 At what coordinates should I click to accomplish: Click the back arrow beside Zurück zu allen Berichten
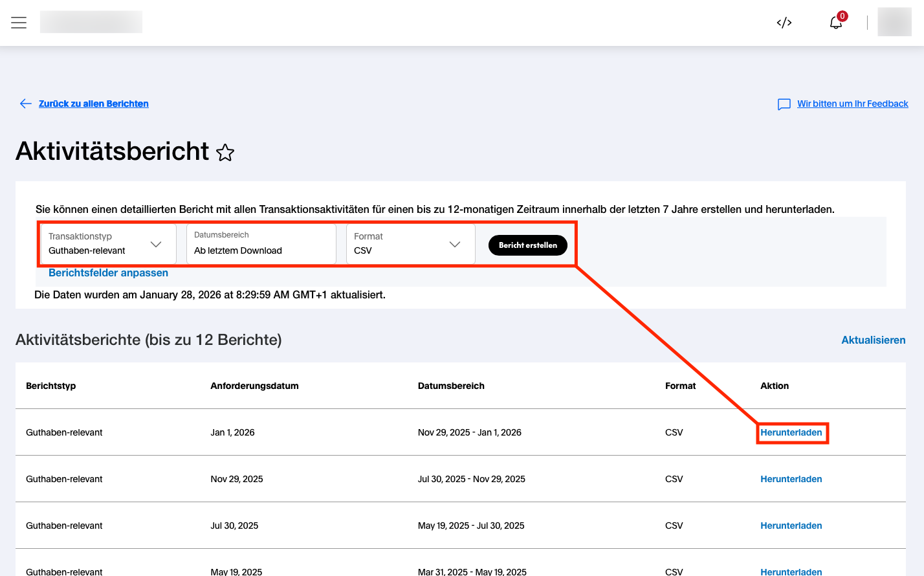(x=25, y=104)
